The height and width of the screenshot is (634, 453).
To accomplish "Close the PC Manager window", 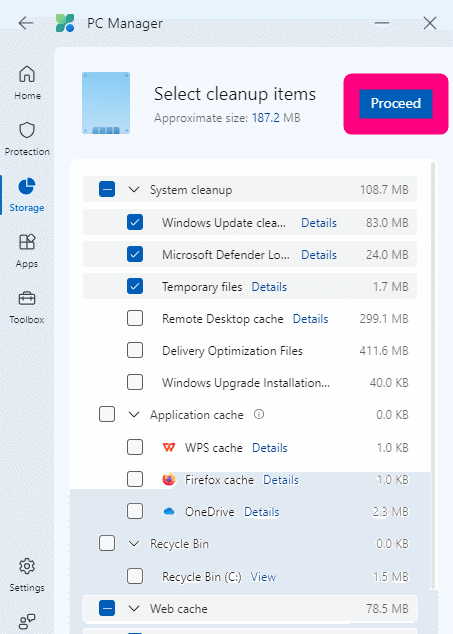I will (430, 23).
